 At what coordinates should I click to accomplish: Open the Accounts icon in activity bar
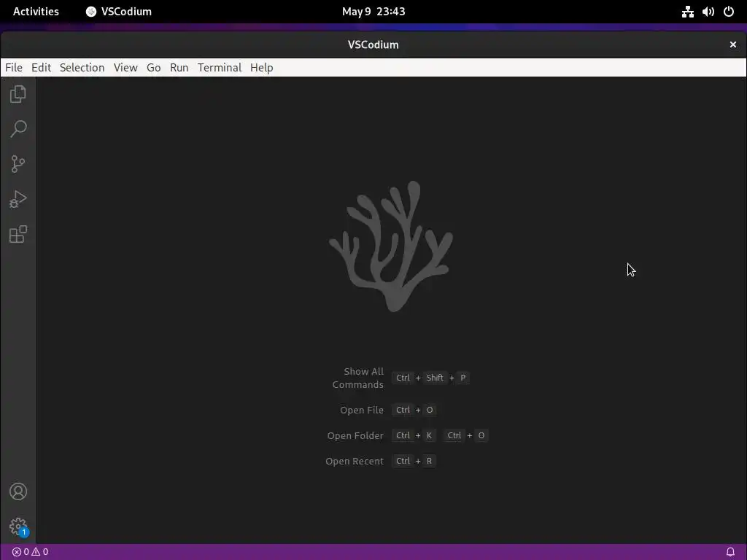point(18,491)
